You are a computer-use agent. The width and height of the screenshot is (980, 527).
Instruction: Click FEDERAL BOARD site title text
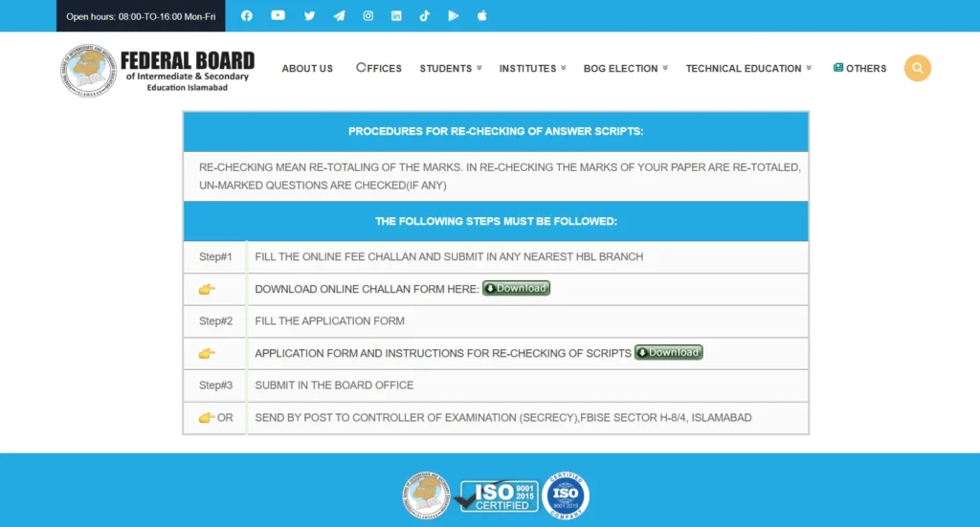[x=188, y=60]
